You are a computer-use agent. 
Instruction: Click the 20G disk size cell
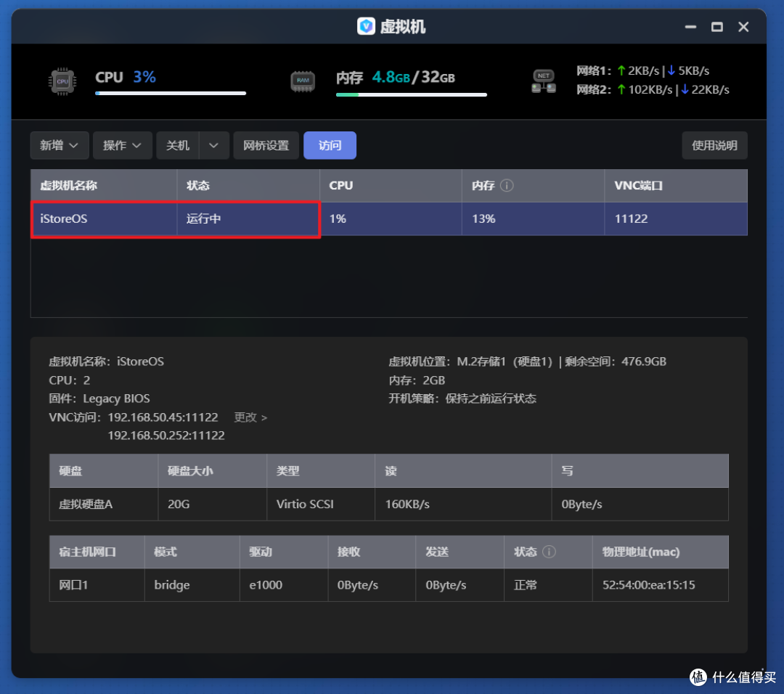213,504
